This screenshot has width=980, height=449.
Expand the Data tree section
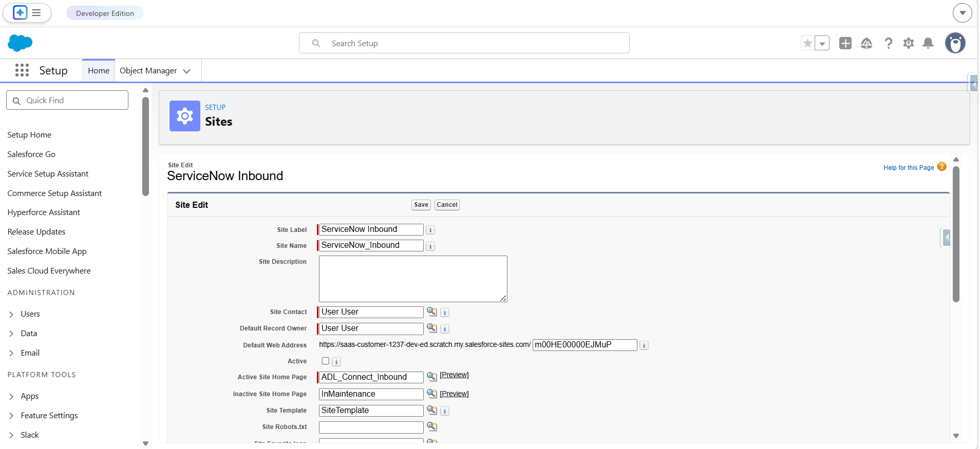(x=11, y=334)
